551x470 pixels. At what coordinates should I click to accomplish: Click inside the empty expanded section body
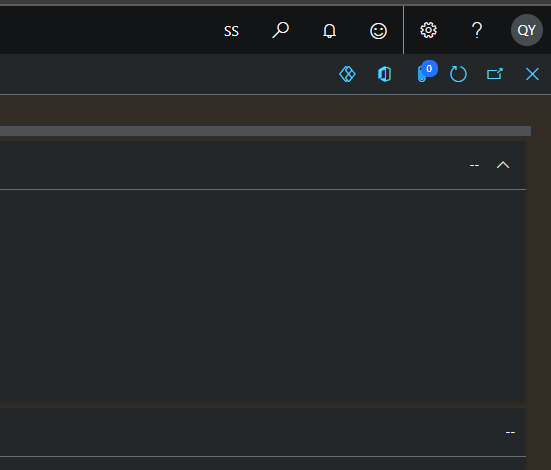click(x=263, y=296)
